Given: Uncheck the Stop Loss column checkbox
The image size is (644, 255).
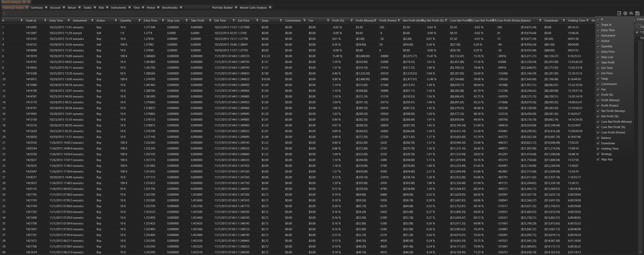Looking at the screenshot, I should (x=598, y=57).
